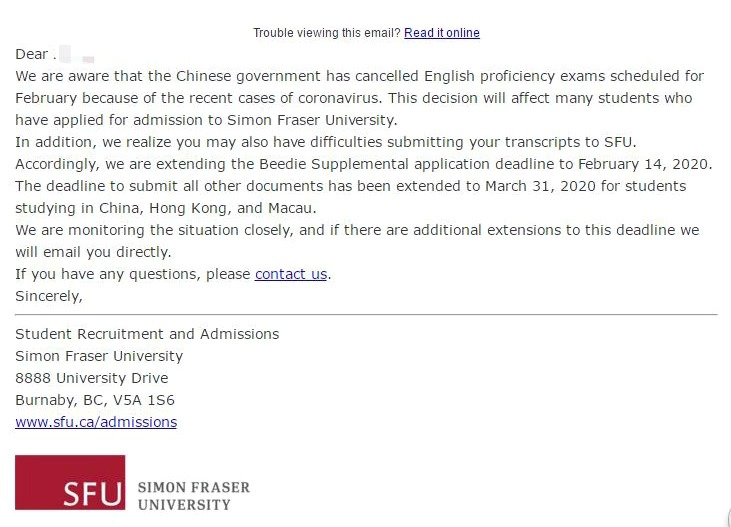This screenshot has width=731, height=527.
Task: Click the "Trouble viewing this email?" text
Action: point(327,33)
